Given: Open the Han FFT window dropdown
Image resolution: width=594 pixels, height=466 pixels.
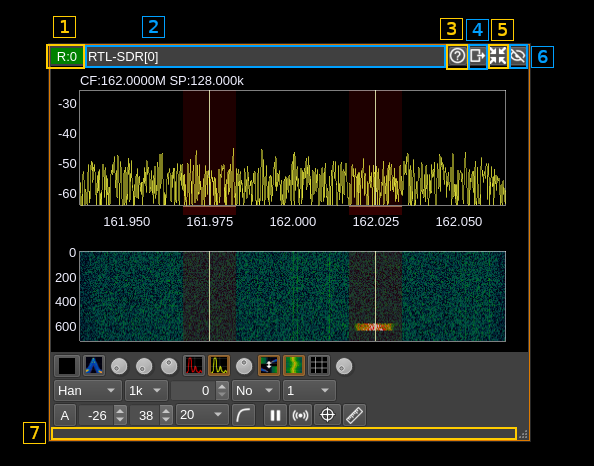Looking at the screenshot, I should [x=88, y=391].
